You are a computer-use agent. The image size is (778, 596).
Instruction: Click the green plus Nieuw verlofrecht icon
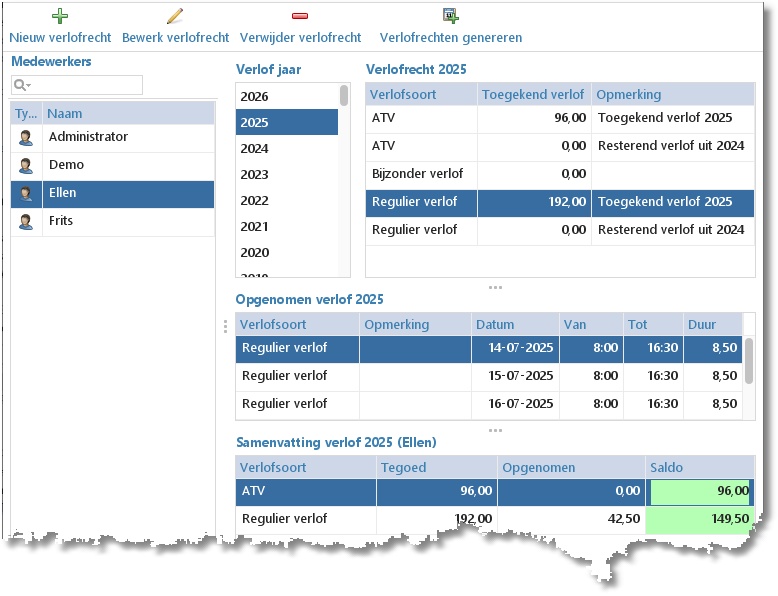pyautogui.click(x=60, y=16)
